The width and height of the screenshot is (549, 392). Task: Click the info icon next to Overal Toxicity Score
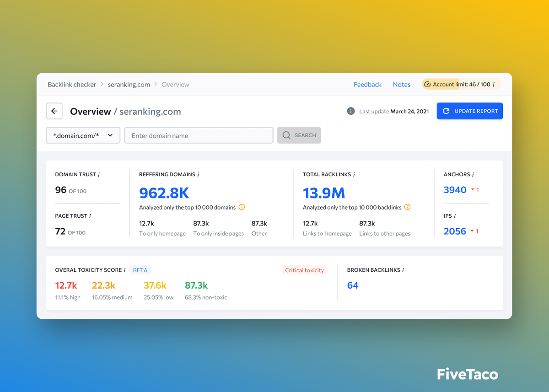tap(124, 270)
